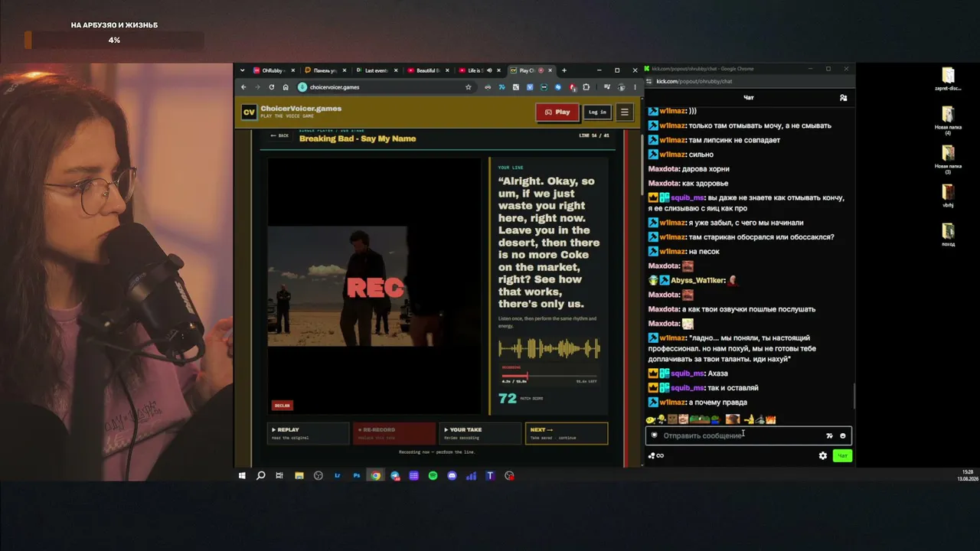Open the emoji picker in chat input

[843, 435]
